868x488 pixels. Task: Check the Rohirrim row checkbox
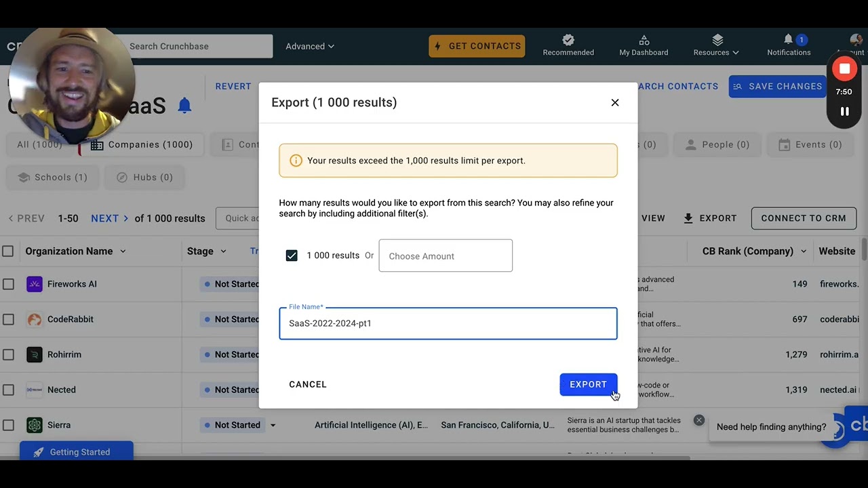point(8,354)
